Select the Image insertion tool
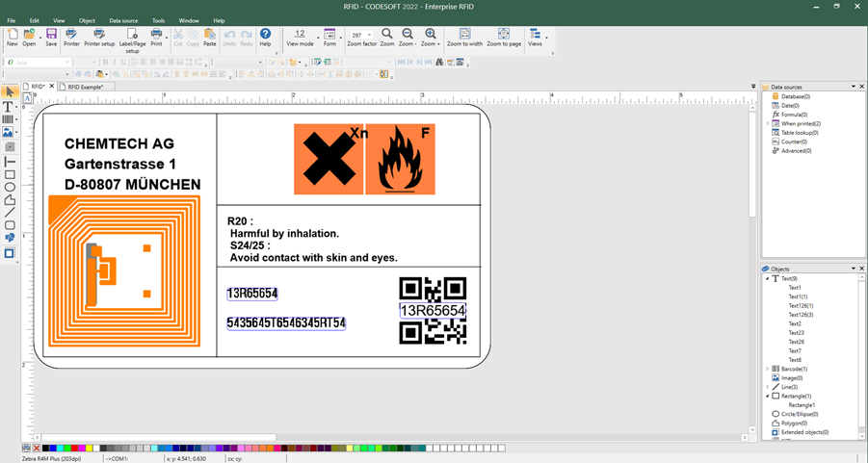The image size is (868, 463). (x=8, y=132)
